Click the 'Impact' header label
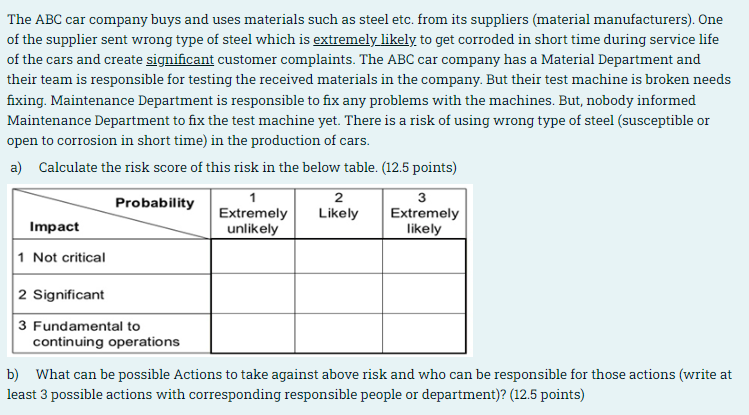 point(54,226)
